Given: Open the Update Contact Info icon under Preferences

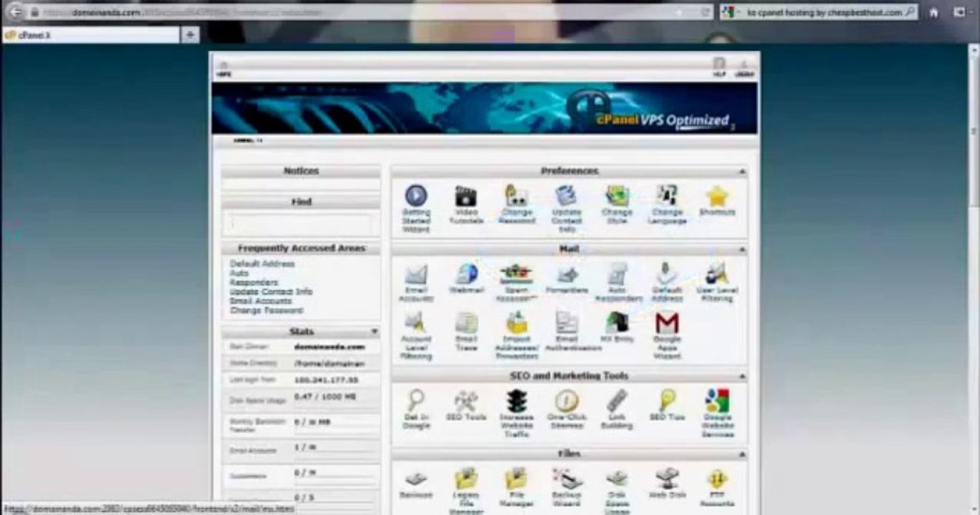Looking at the screenshot, I should [566, 195].
